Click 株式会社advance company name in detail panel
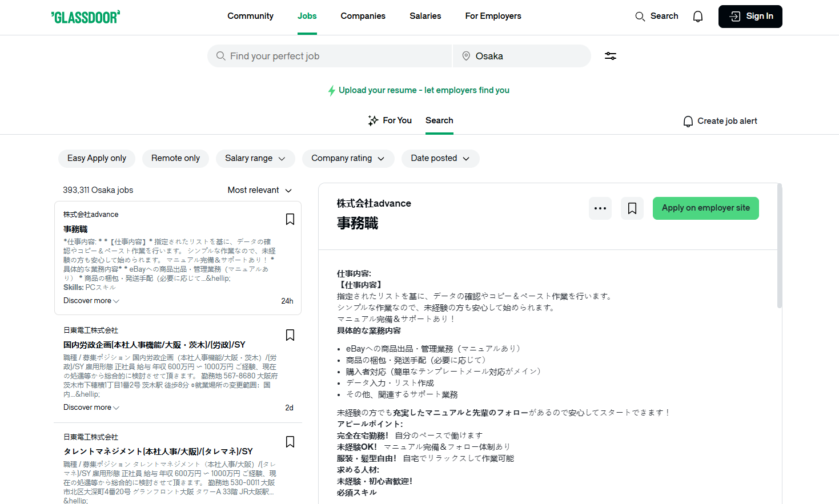The height and width of the screenshot is (504, 839). 374,203
